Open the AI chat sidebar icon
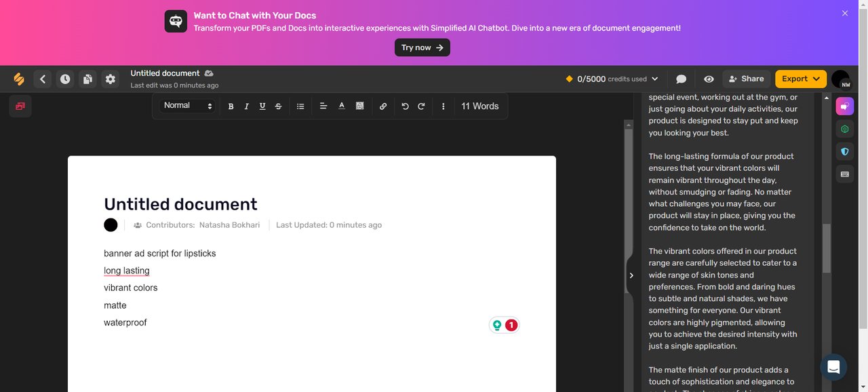The image size is (868, 392). 844,106
